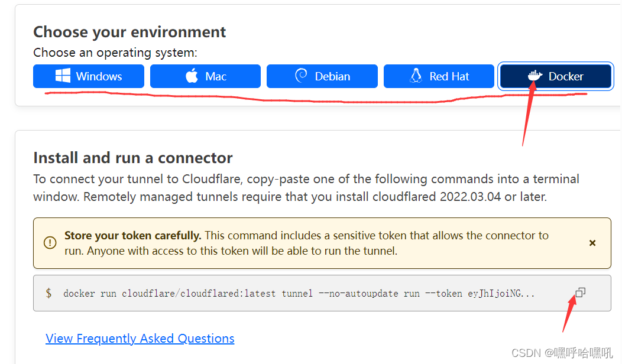Choose the Mac environment button
622x364 pixels.
click(205, 76)
